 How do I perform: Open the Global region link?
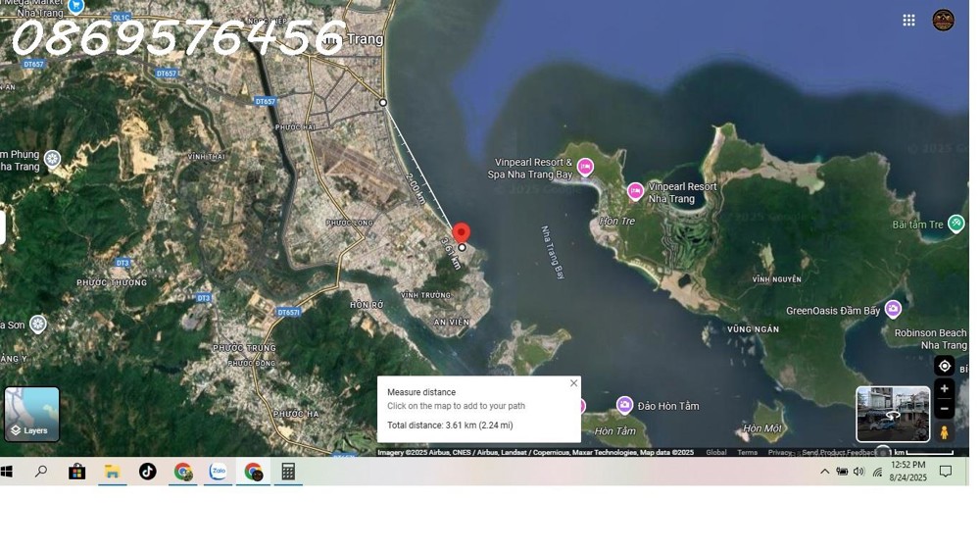click(x=716, y=452)
